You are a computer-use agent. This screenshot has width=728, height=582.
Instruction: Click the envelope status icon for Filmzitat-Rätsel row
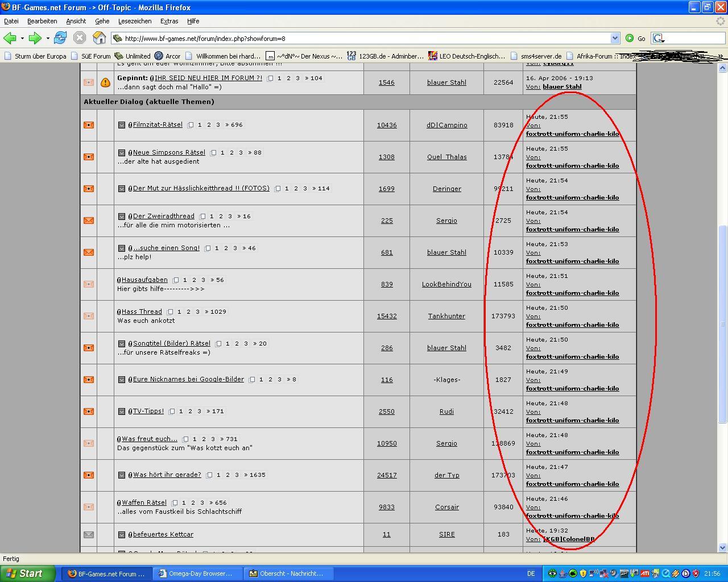[x=89, y=124]
